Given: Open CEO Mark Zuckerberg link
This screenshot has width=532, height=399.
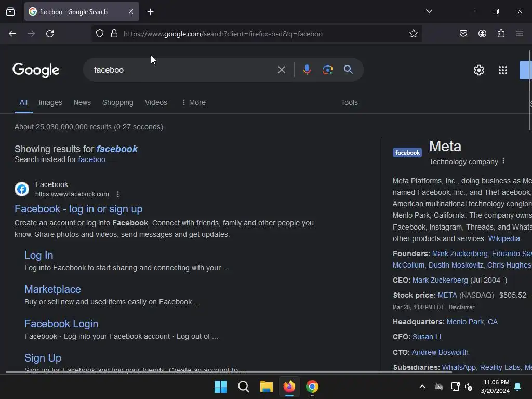Looking at the screenshot, I should [440, 280].
